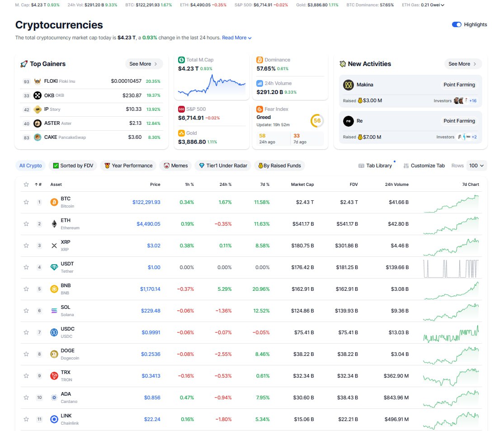
Task: Click the Solana coin icon
Action: coord(54,311)
